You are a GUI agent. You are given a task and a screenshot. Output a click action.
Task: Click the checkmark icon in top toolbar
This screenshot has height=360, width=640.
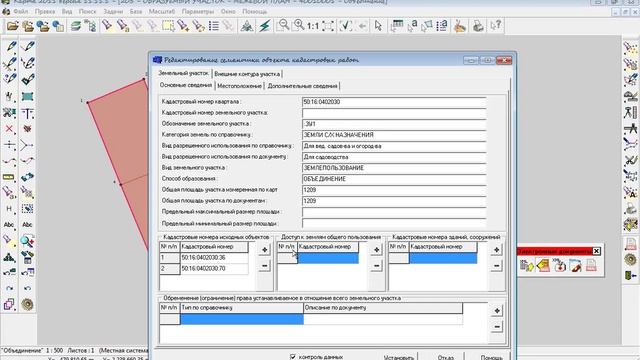pos(345,26)
